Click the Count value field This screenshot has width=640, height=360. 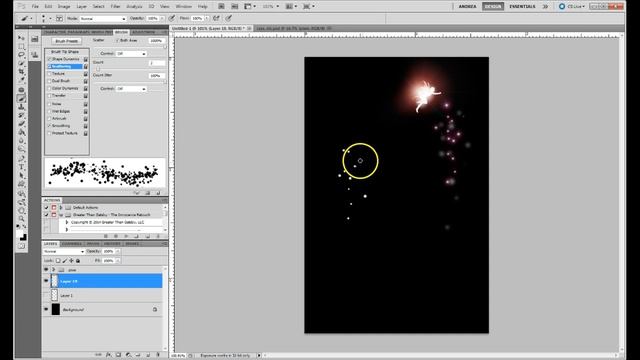click(x=156, y=63)
